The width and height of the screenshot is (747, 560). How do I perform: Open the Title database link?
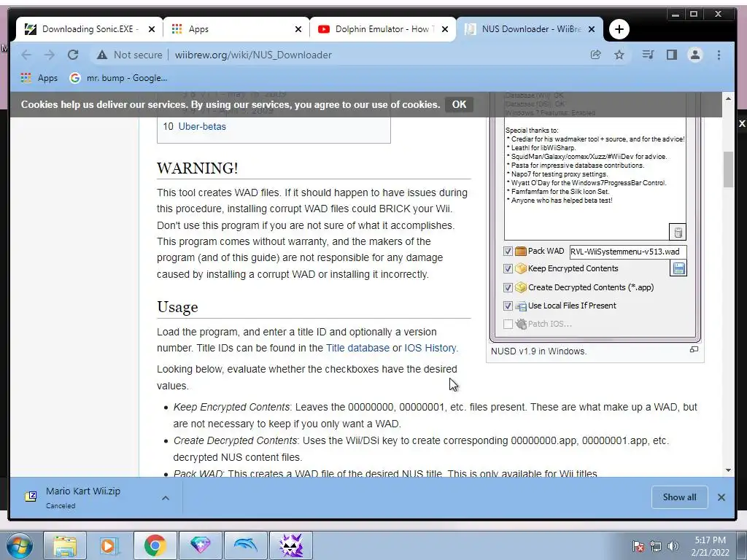(357, 348)
